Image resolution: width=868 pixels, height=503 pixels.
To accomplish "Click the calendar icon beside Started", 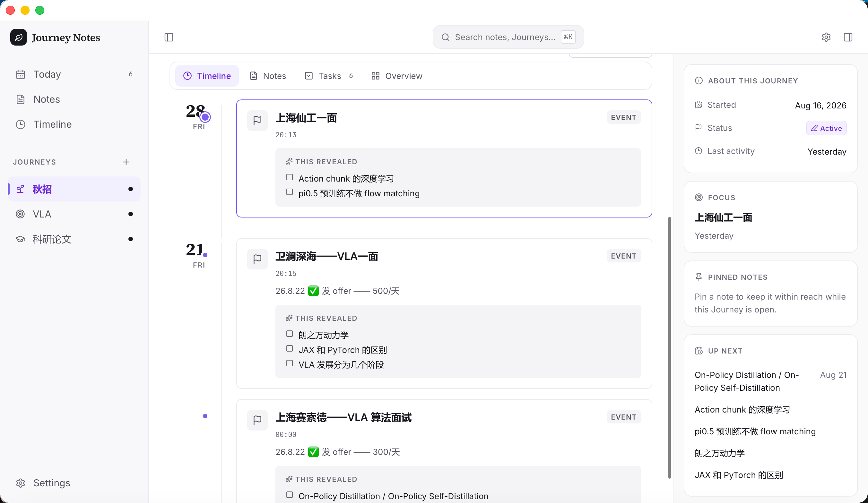I will coord(698,105).
